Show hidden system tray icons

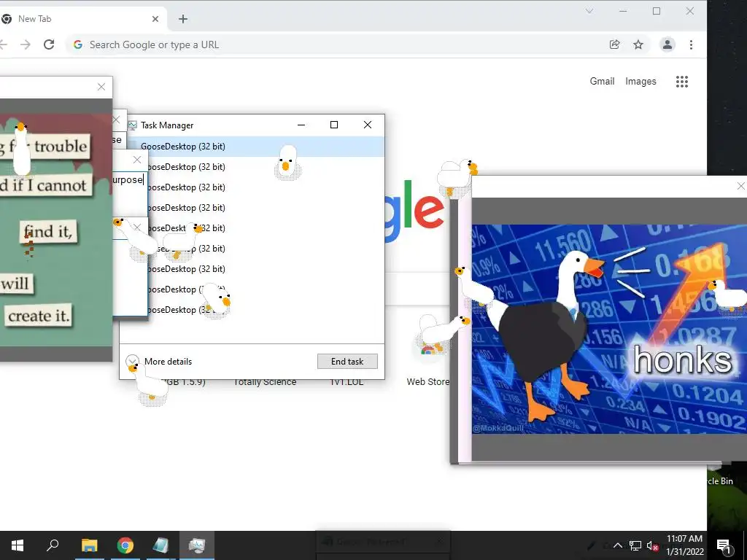click(x=617, y=545)
